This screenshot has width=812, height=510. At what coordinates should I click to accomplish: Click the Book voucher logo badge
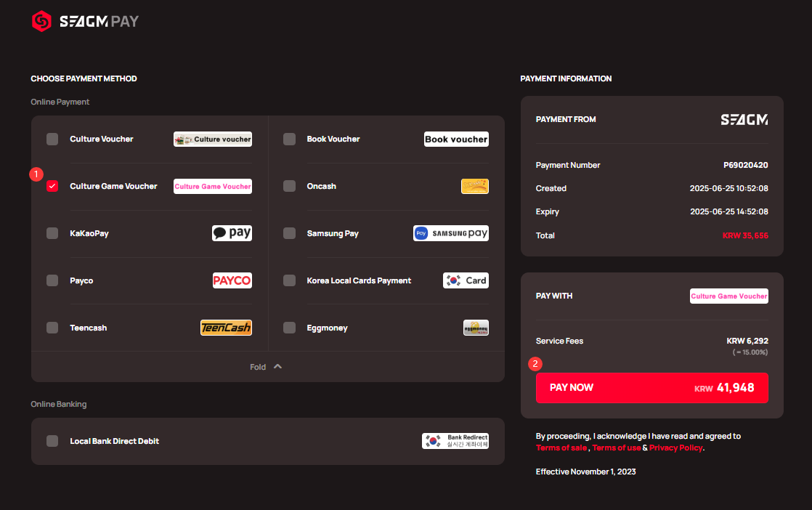click(x=456, y=139)
